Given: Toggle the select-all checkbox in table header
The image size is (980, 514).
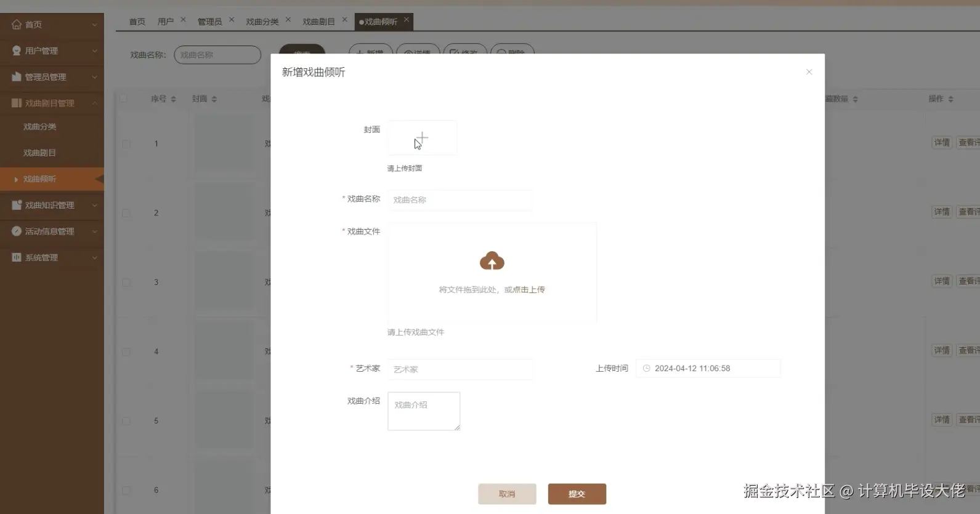Looking at the screenshot, I should (123, 98).
